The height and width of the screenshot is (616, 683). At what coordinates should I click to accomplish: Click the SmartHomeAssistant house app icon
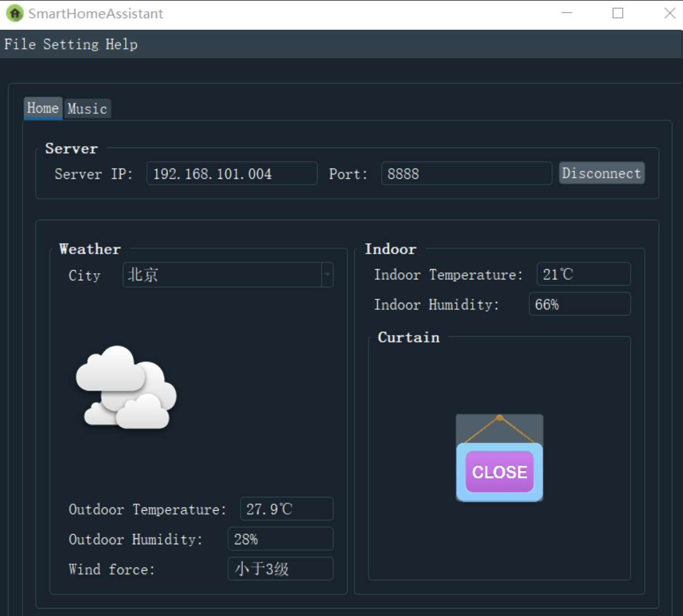(15, 13)
